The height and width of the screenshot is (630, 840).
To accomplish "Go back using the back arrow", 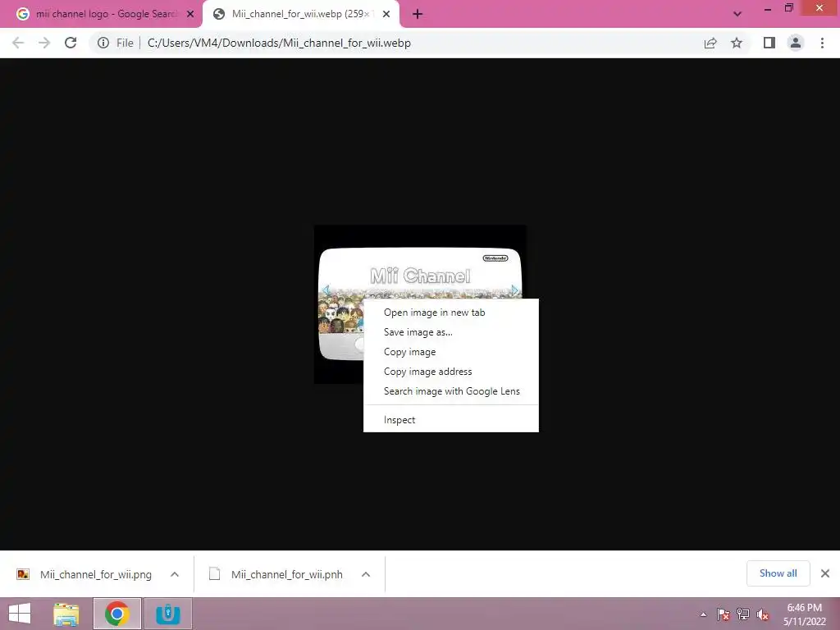I will point(18,43).
